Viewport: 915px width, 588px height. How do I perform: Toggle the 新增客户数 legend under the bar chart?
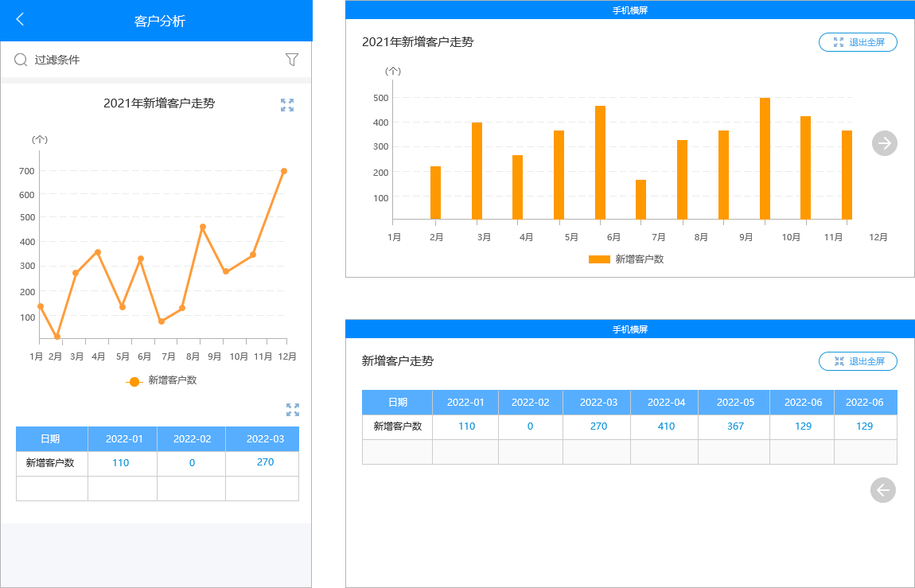pyautogui.click(x=628, y=259)
